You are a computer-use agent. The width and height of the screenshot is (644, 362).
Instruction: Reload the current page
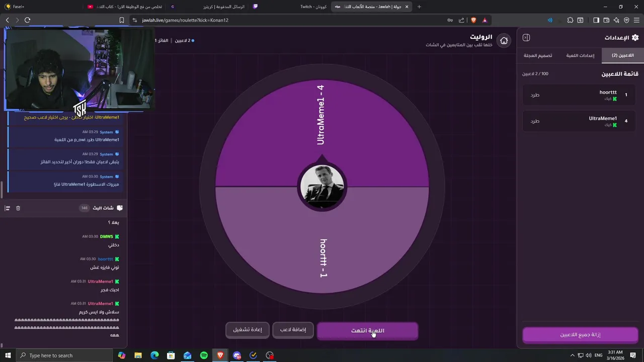pos(27,20)
